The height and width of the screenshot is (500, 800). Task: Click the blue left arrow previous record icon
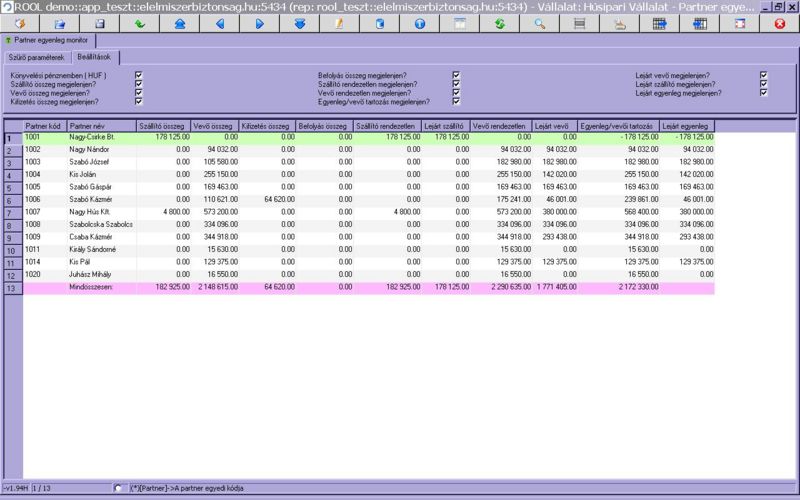(219, 23)
